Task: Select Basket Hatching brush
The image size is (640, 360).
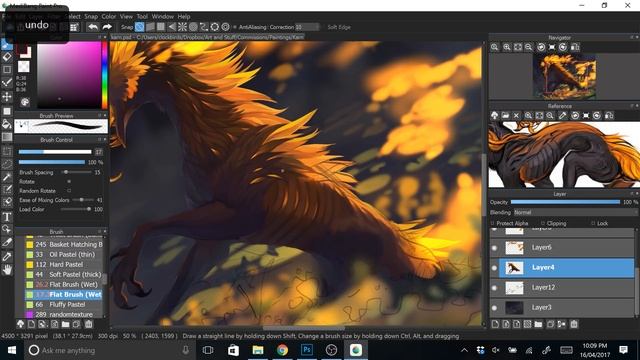Action: click(63, 244)
